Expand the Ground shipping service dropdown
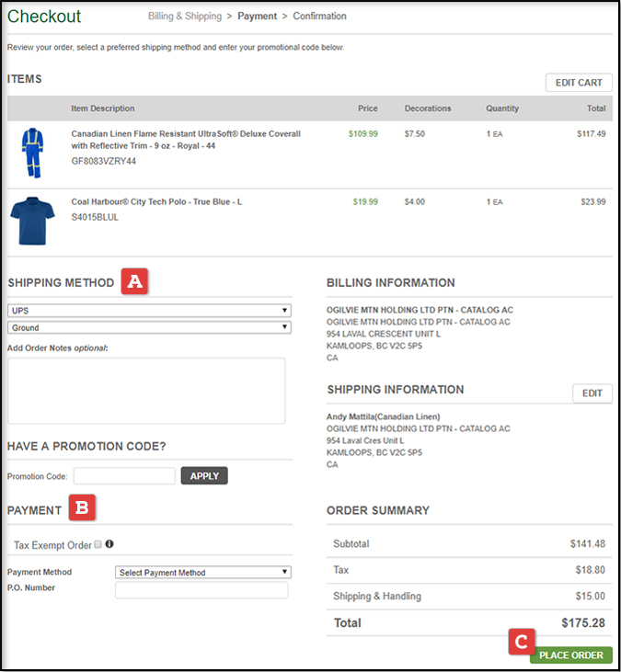This screenshot has height=672, width=621. click(x=149, y=327)
